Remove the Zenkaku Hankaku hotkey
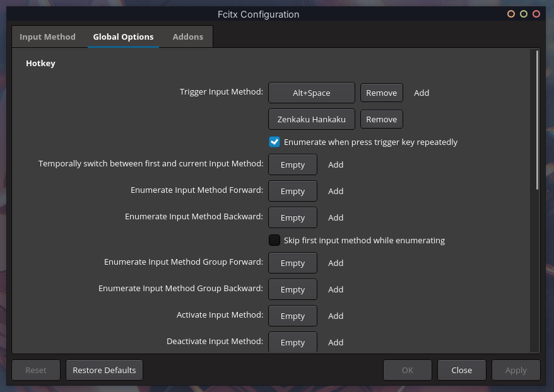Image resolution: width=554 pixels, height=392 pixels. (381, 119)
